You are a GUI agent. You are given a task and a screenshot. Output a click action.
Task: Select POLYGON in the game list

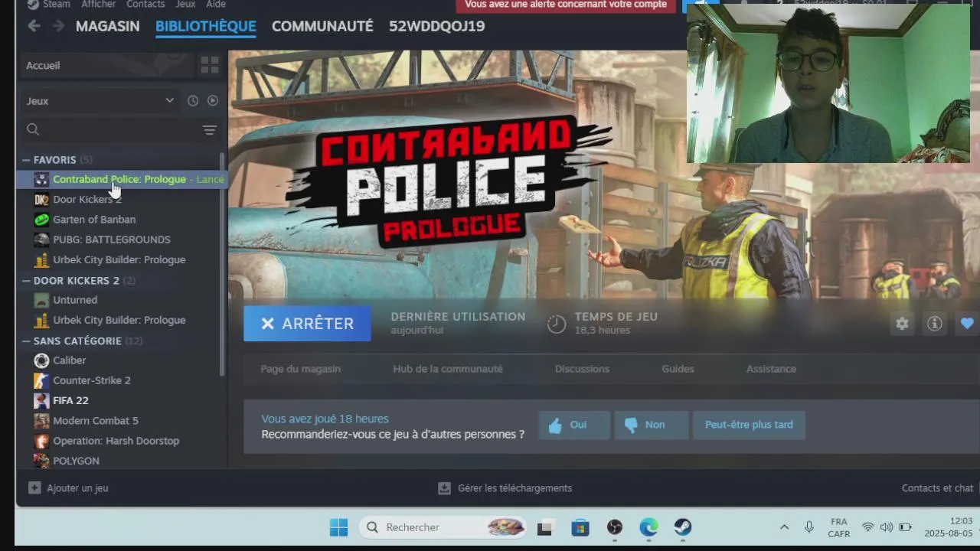tap(77, 461)
